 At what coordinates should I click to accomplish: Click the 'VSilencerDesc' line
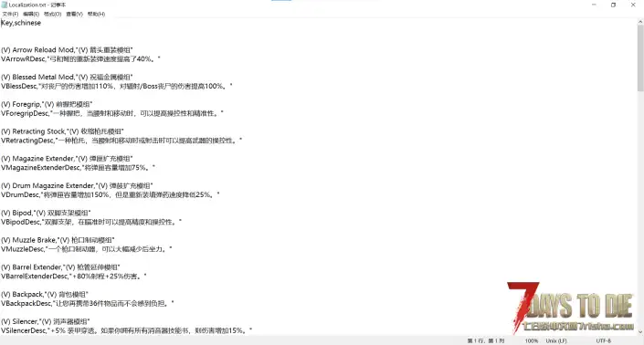tap(126, 330)
